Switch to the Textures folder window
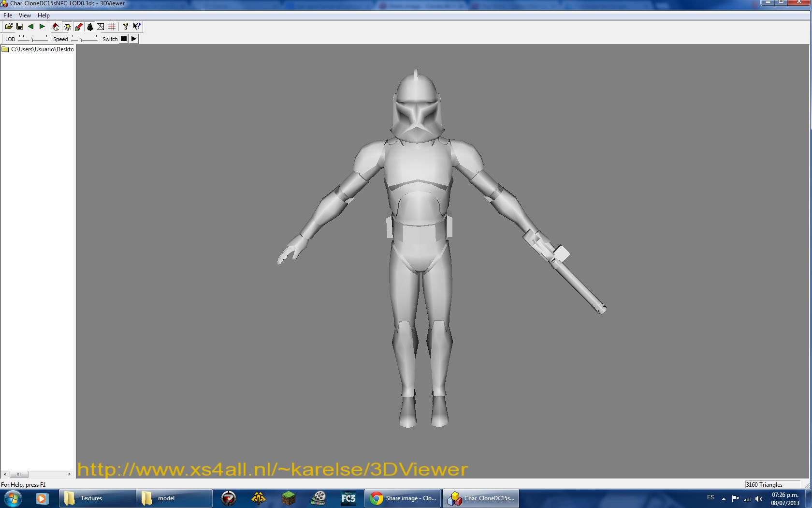The height and width of the screenshot is (508, 812). [97, 498]
